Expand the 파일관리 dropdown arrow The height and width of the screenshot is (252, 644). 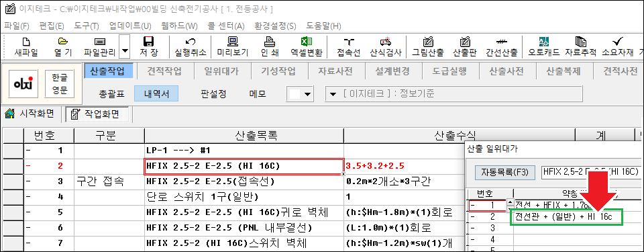(125, 47)
